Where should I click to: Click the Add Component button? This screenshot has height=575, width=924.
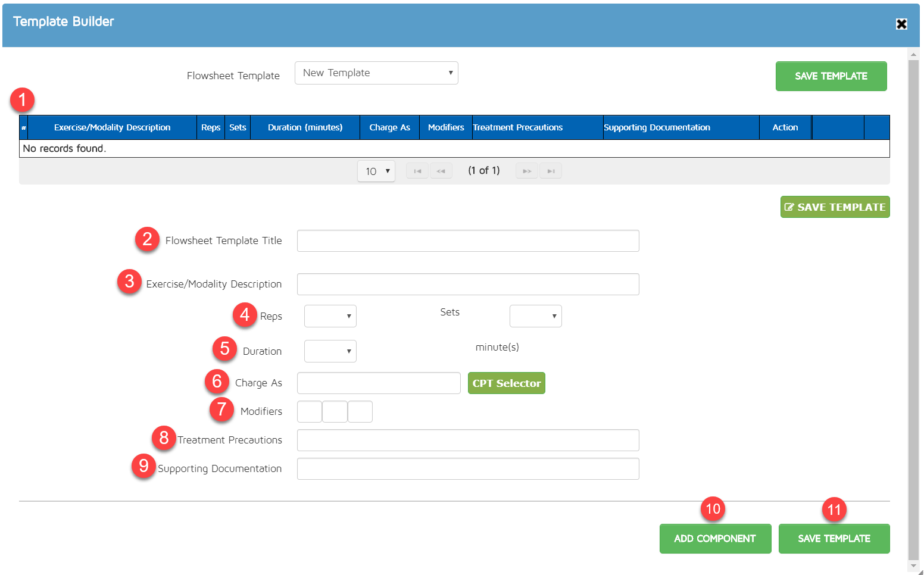pos(715,539)
